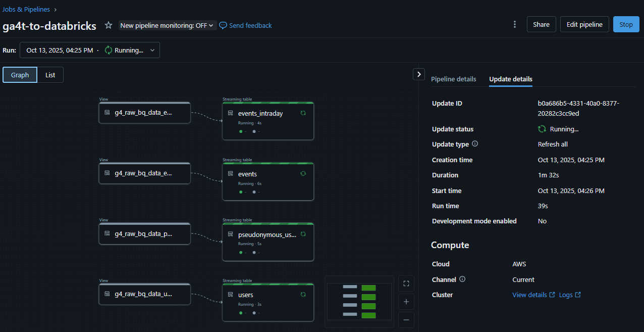Zoom out the graph with minus icon
This screenshot has width=644, height=332.
click(x=406, y=320)
